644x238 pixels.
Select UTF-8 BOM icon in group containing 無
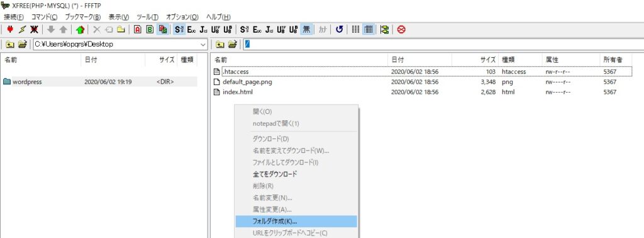click(x=294, y=30)
